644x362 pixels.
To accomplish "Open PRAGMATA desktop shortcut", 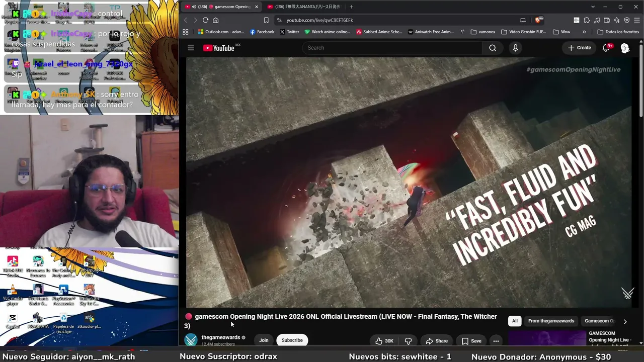I will 38,321.
